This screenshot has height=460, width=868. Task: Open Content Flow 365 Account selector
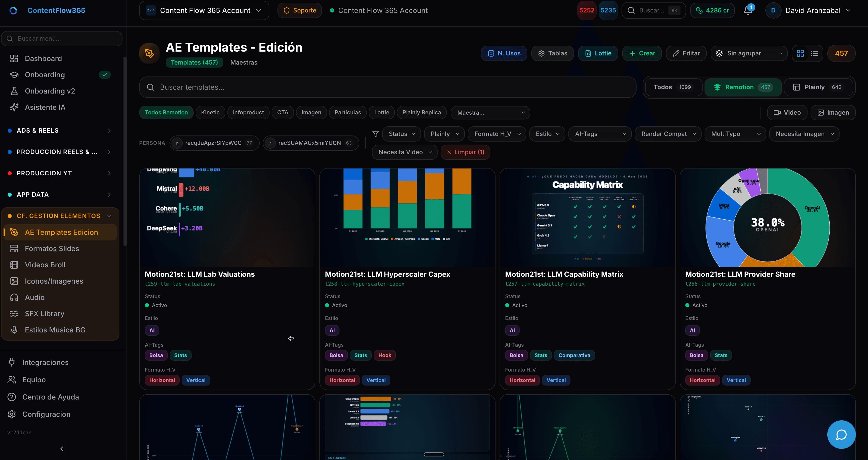click(204, 10)
